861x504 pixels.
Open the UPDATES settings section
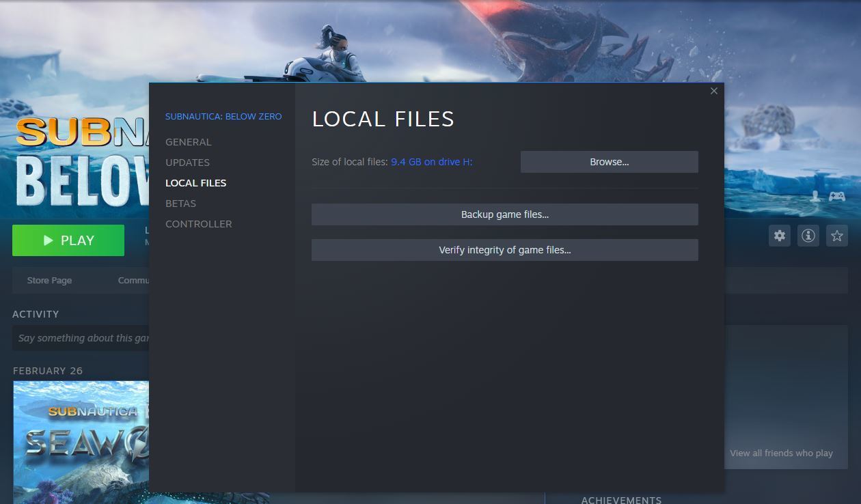[188, 163]
